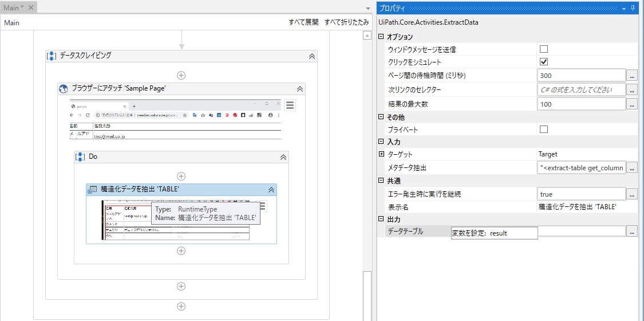Add activity at plus below ブラウザーにアタッチ container
The width and height of the screenshot is (644, 321).
(x=181, y=286)
